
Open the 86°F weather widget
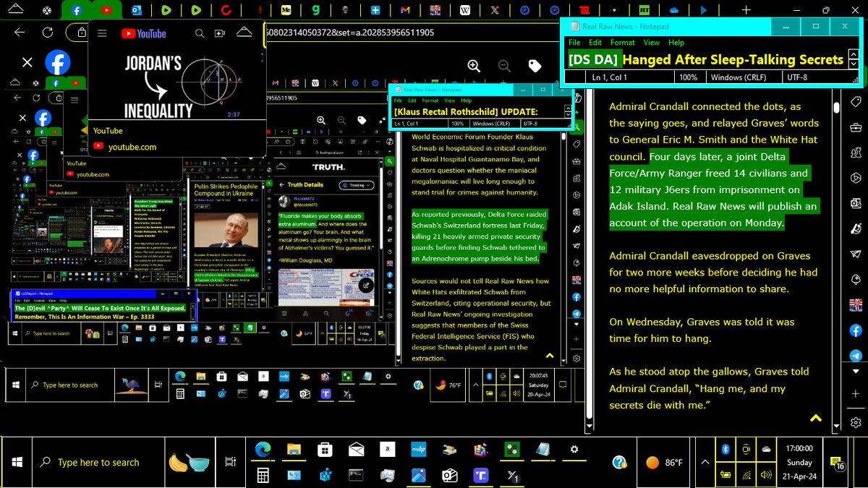[664, 462]
